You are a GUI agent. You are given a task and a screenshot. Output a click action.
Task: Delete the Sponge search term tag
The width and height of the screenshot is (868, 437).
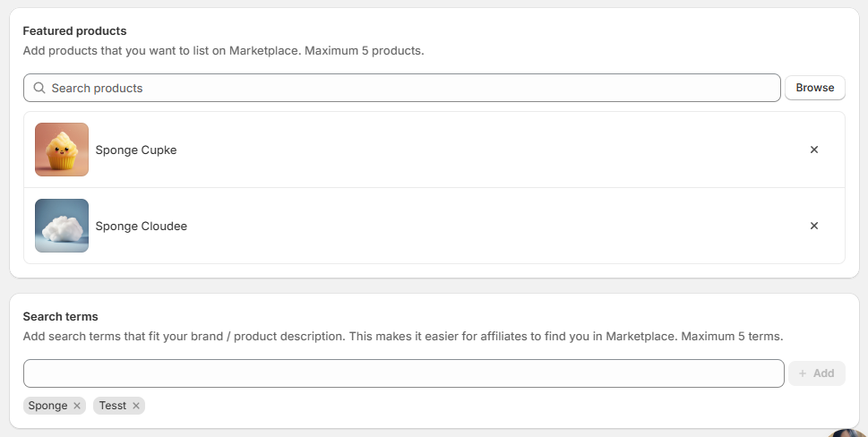[x=77, y=406]
